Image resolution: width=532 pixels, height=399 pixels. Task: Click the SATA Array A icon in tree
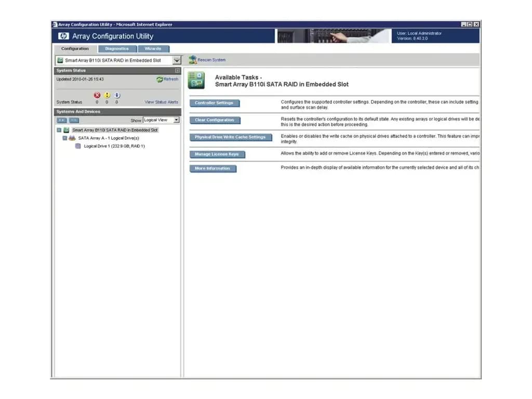point(72,138)
